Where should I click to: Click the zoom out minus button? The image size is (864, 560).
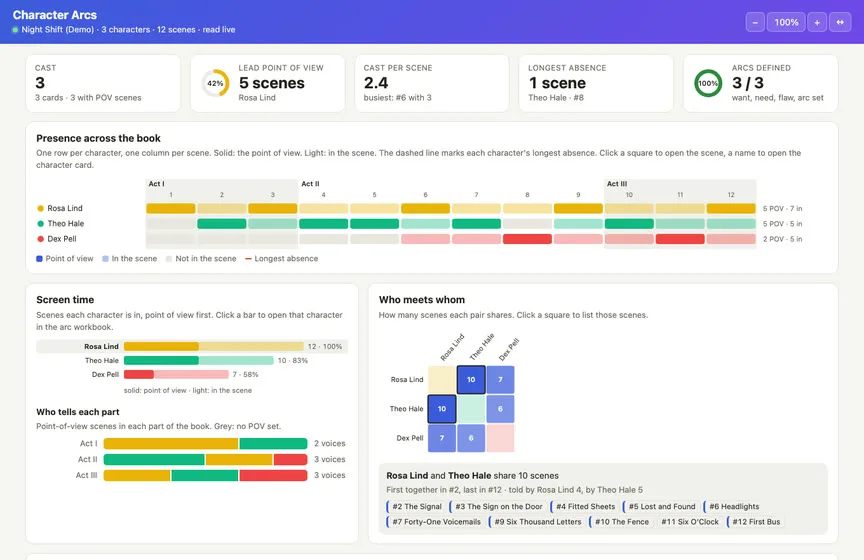pyautogui.click(x=755, y=22)
